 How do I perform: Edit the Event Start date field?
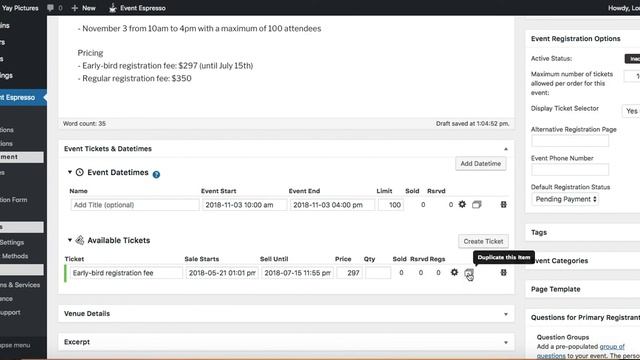(244, 205)
